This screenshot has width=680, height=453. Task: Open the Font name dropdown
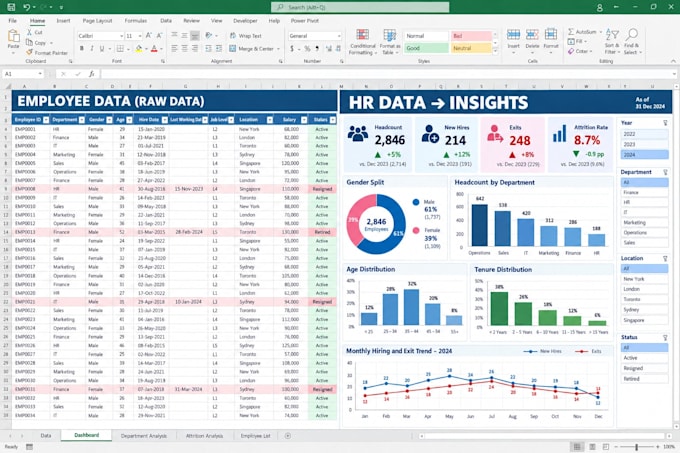pos(121,36)
